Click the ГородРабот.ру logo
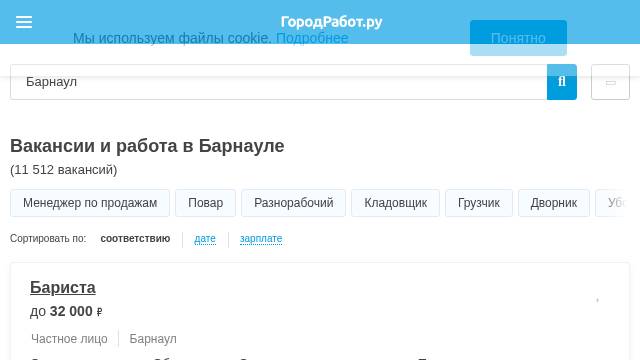Image resolution: width=640 pixels, height=360 pixels. pyautogui.click(x=331, y=22)
